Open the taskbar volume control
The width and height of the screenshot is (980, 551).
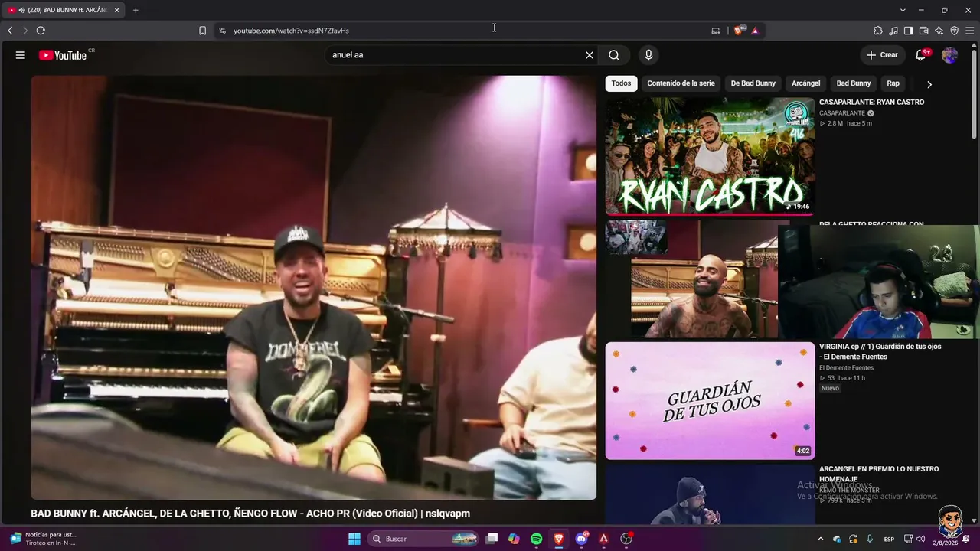[921, 539]
